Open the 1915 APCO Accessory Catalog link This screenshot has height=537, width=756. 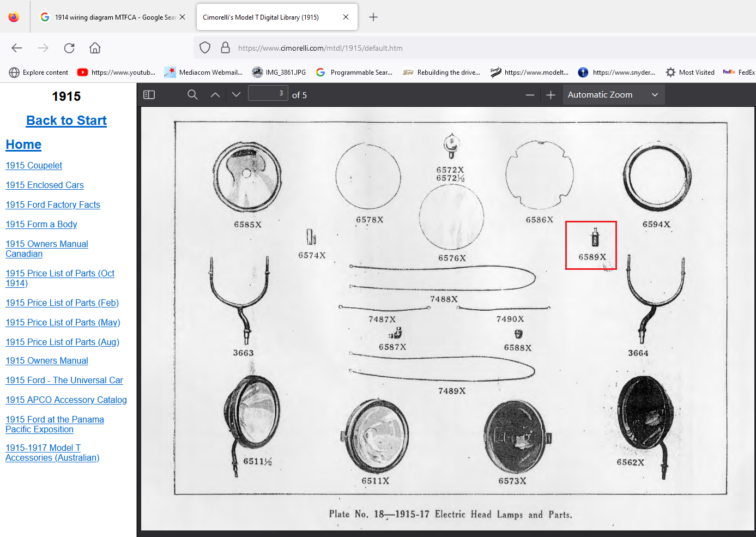(x=66, y=400)
